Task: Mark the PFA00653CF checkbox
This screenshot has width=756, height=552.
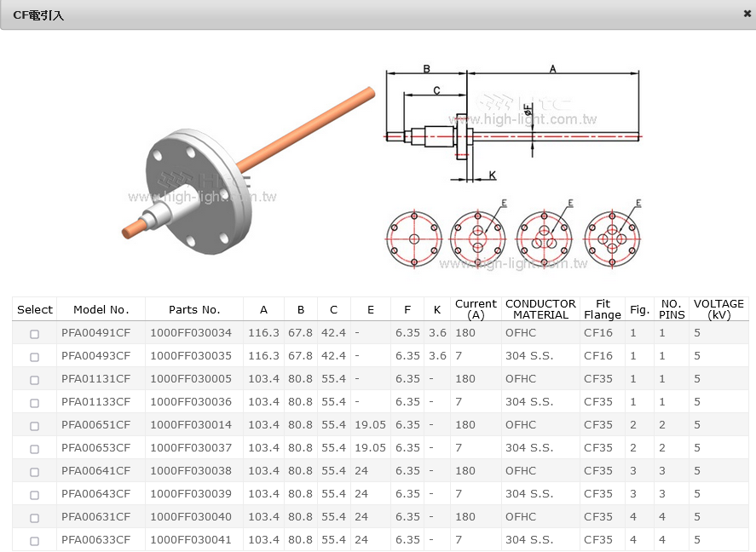Action: pyautogui.click(x=35, y=449)
